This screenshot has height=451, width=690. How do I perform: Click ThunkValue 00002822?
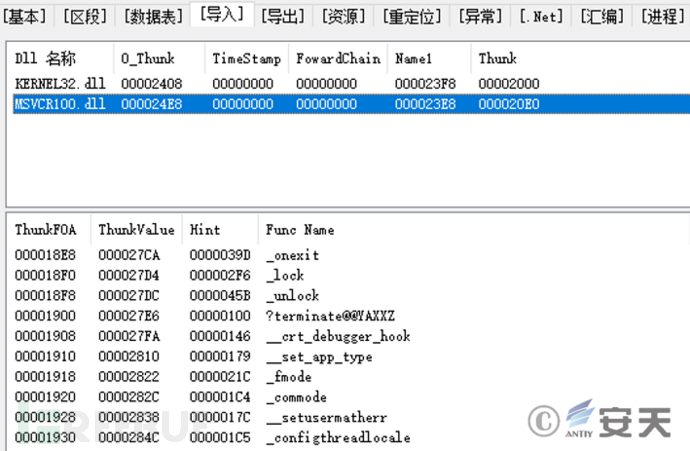tap(129, 376)
